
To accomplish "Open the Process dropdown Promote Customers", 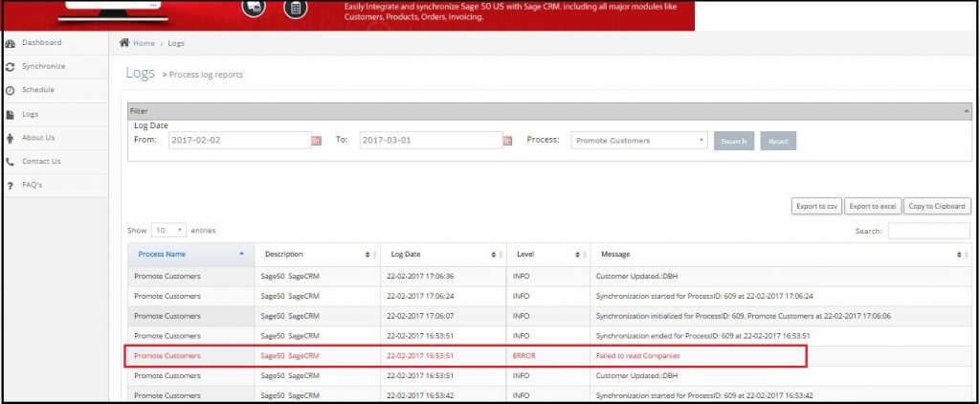I will [639, 141].
